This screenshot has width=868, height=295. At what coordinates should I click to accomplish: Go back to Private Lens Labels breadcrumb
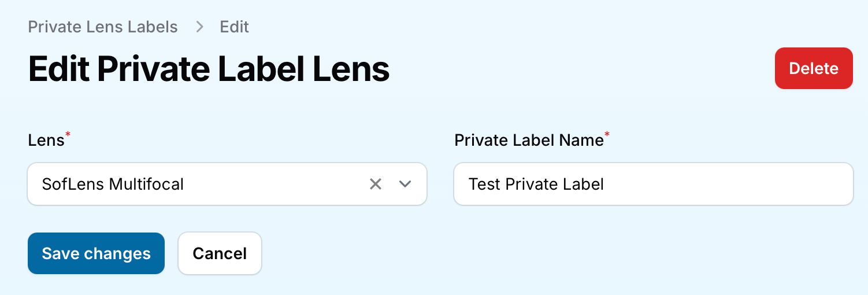103,27
